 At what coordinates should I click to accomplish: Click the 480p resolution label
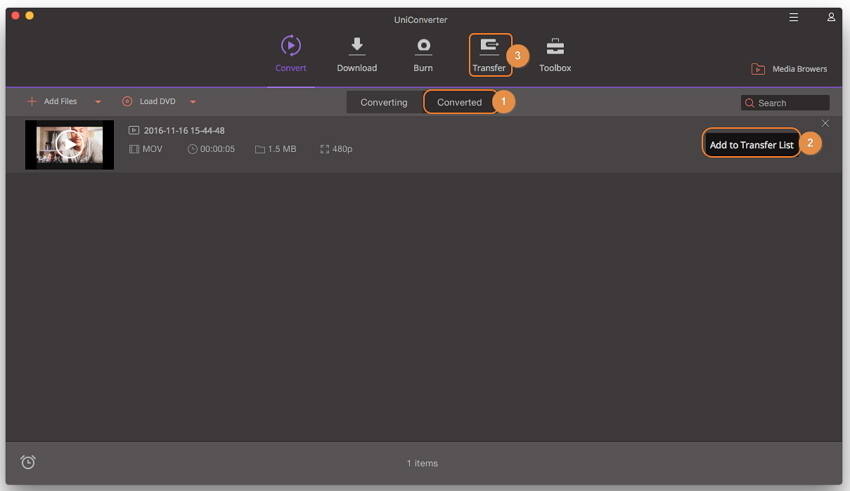(x=342, y=149)
